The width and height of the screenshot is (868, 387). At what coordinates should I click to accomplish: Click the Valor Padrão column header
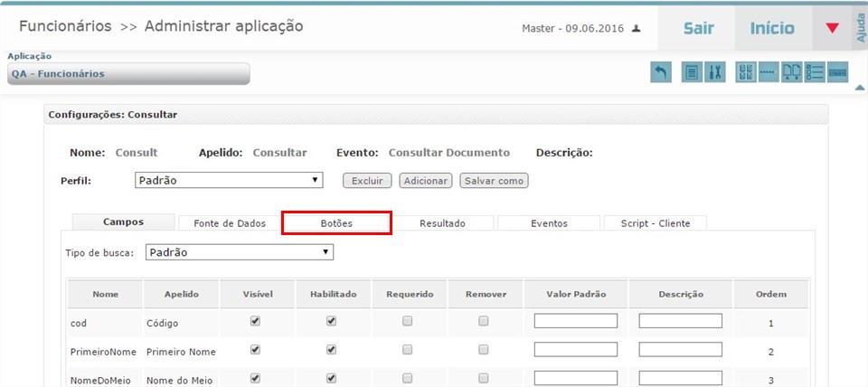pos(576,294)
